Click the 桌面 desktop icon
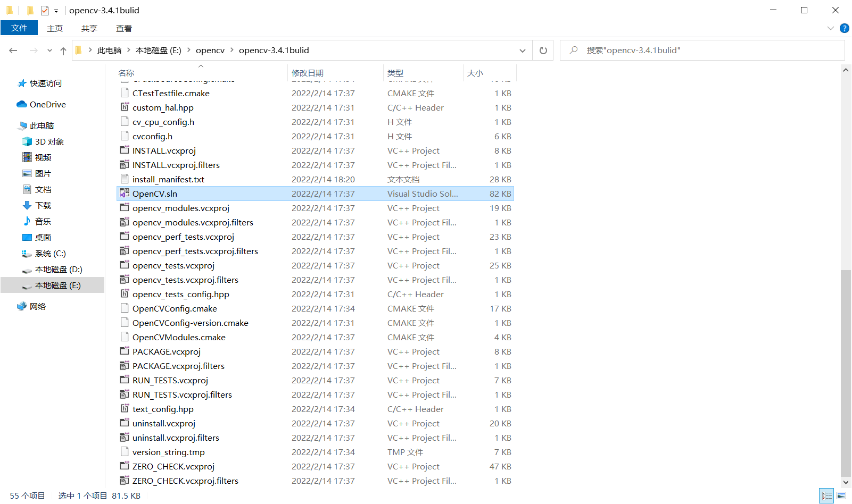852x504 pixels. pyautogui.click(x=27, y=237)
